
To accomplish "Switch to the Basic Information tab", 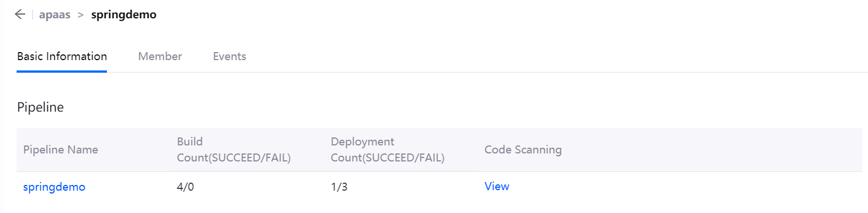I will [x=62, y=57].
